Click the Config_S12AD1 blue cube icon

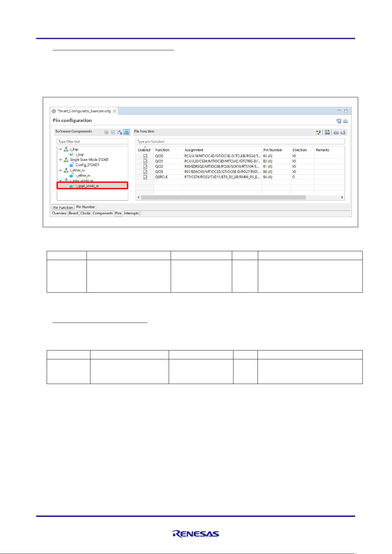72,165
